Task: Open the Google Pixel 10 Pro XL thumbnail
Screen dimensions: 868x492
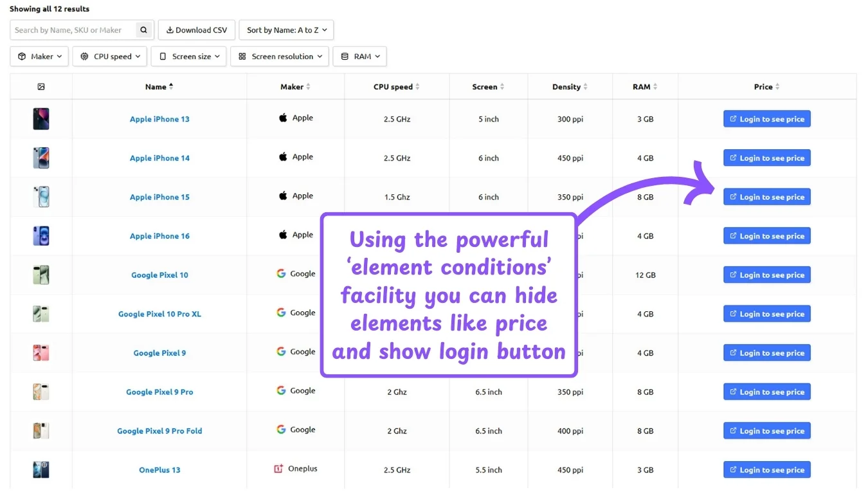Action: pyautogui.click(x=41, y=314)
